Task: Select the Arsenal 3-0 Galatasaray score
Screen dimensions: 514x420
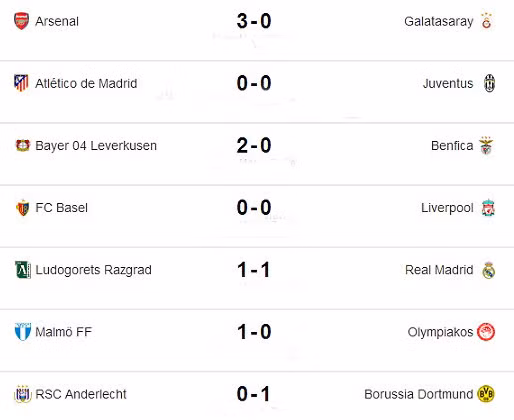Action: click(254, 21)
